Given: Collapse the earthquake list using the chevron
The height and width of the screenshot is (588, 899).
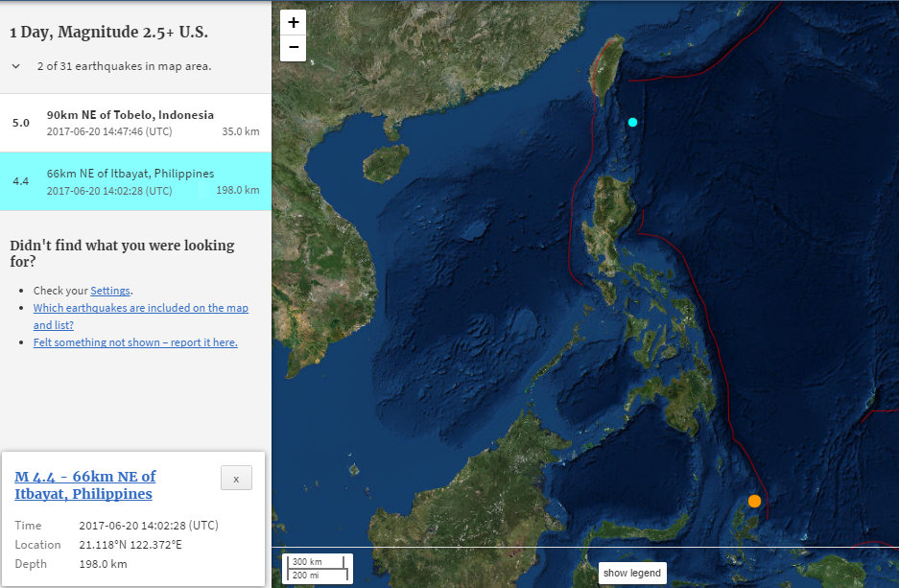Looking at the screenshot, I should coord(14,66).
